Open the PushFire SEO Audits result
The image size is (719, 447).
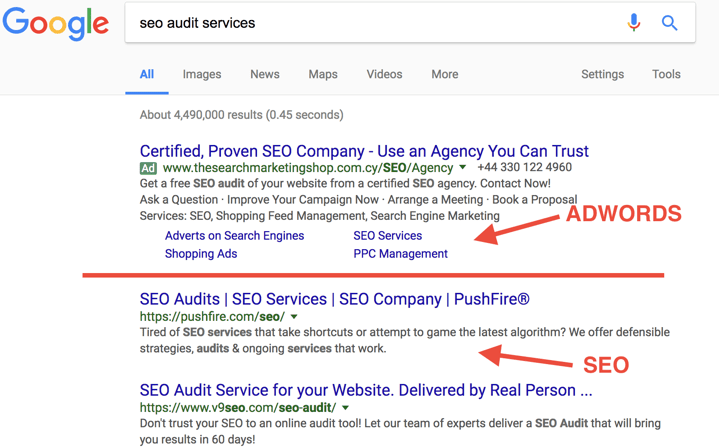click(x=334, y=299)
